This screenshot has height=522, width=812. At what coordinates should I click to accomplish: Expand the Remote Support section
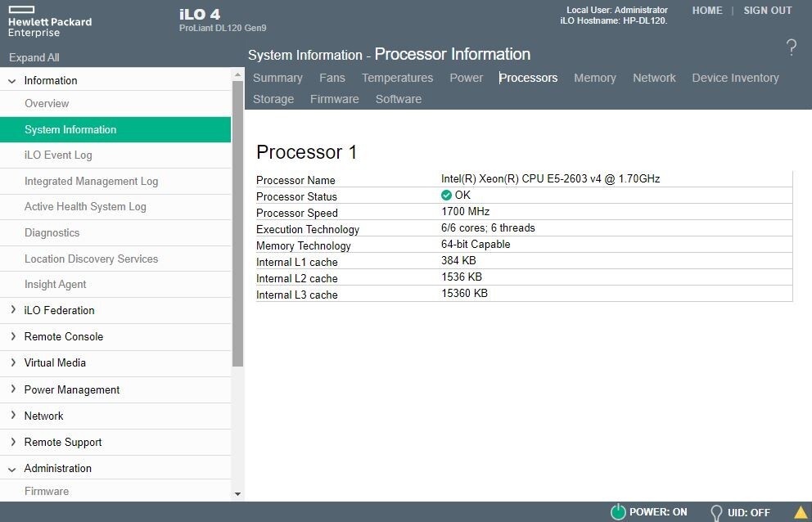point(13,442)
